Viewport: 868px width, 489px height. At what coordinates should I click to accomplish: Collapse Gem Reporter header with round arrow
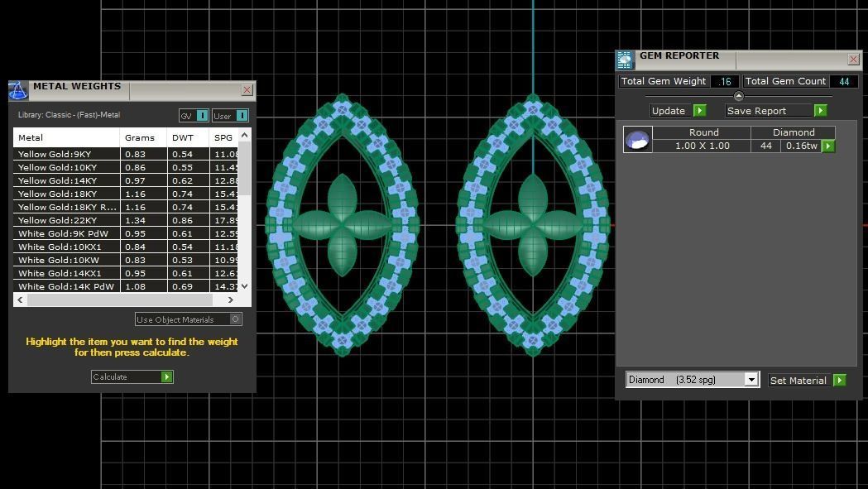click(738, 96)
